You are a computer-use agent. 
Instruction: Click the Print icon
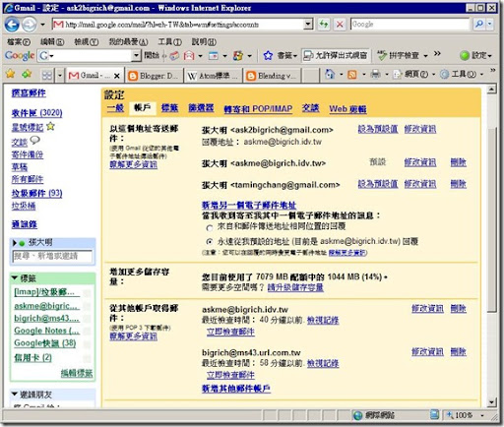[x=375, y=75]
